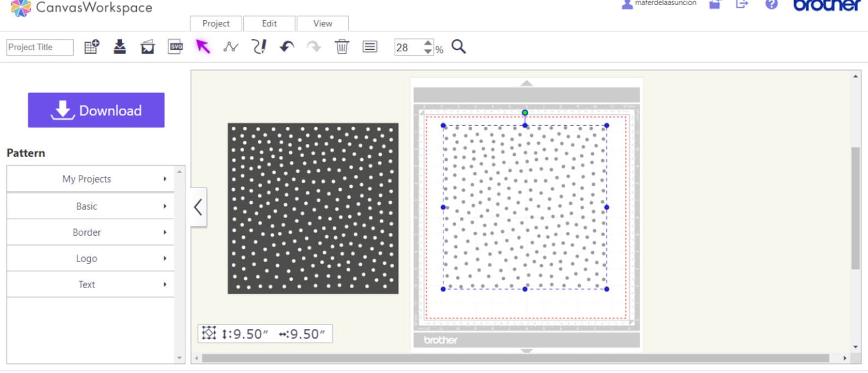
Task: Select the freehand path drawing tool
Action: click(259, 47)
